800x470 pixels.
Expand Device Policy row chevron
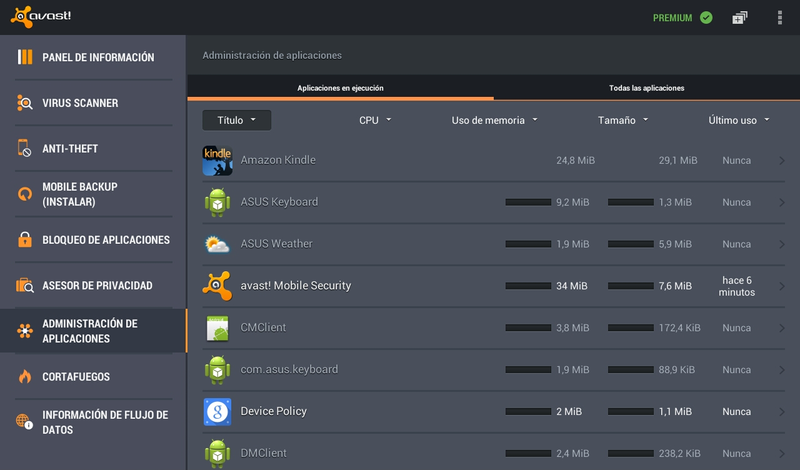click(782, 411)
